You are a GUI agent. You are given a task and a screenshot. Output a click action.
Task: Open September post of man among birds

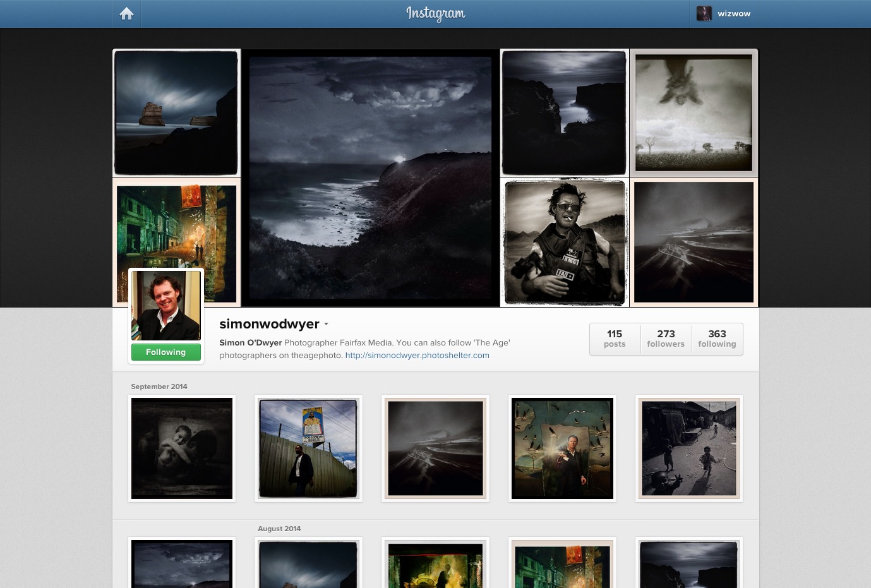click(562, 448)
